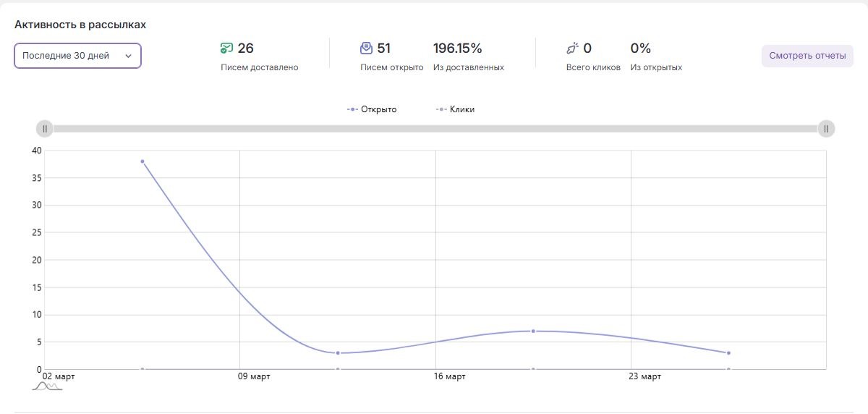Image resolution: width=868 pixels, height=414 pixels.
Task: Select the last opens data point on the right
Action: tap(728, 352)
